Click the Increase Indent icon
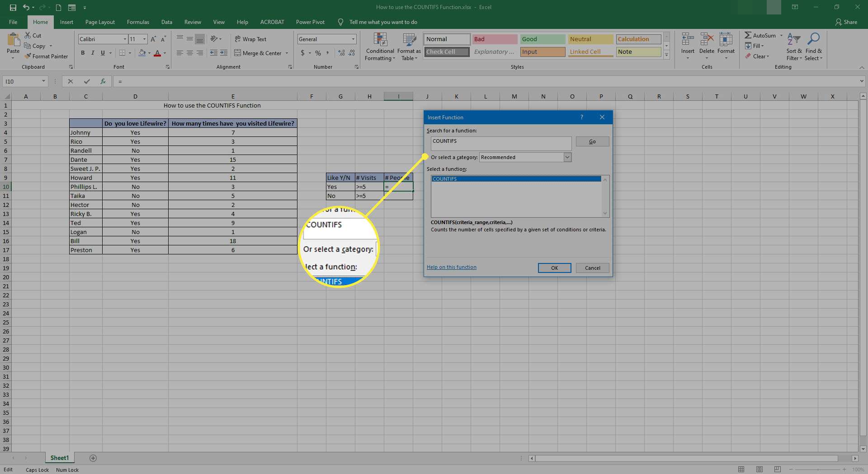Viewport: 868px width, 474px height. coord(224,53)
